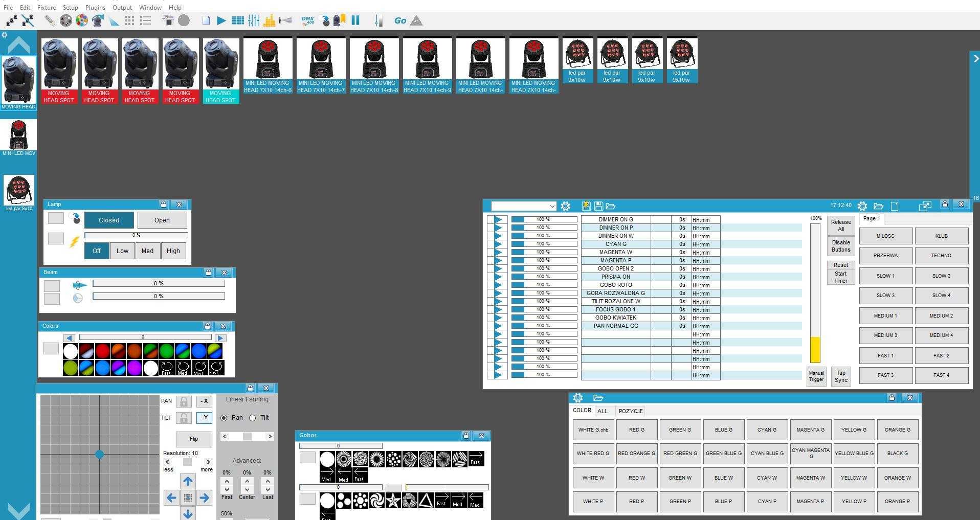Open the color wheel toolbar tool

click(81, 20)
